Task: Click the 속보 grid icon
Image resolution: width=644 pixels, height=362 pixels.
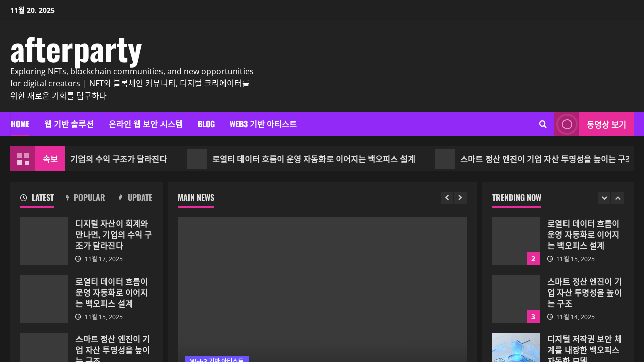Action: 23,159
